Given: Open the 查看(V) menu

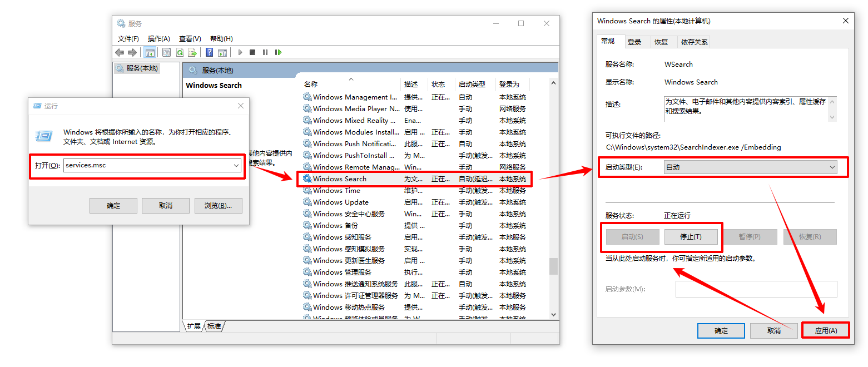Looking at the screenshot, I should [x=190, y=38].
